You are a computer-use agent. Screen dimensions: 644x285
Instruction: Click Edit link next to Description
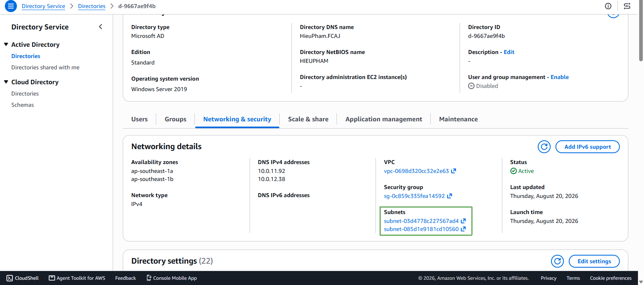(509, 52)
